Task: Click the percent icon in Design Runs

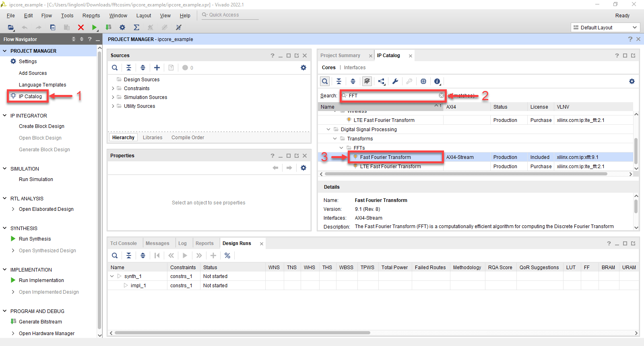Action: click(x=227, y=255)
